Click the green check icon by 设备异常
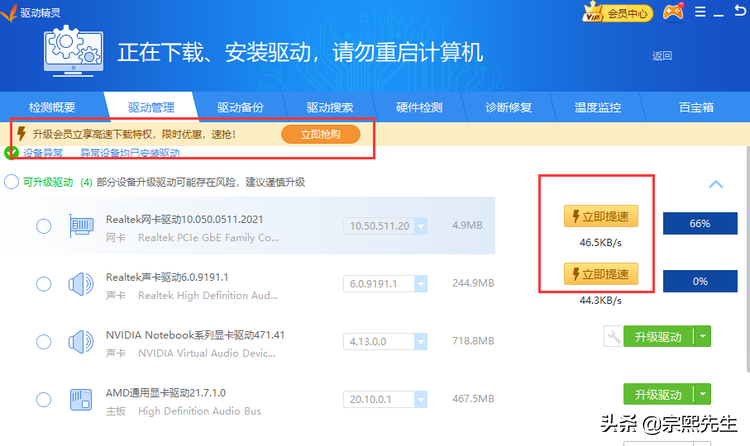750x446 pixels. click(11, 153)
